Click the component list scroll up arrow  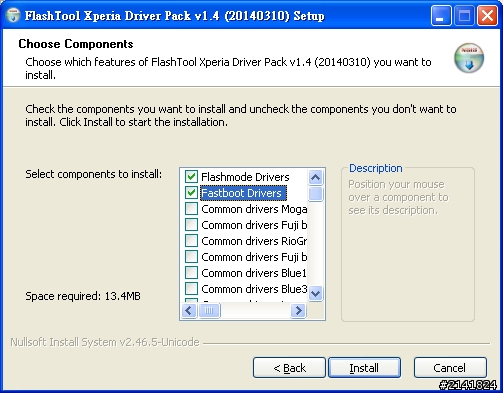pyautogui.click(x=315, y=178)
